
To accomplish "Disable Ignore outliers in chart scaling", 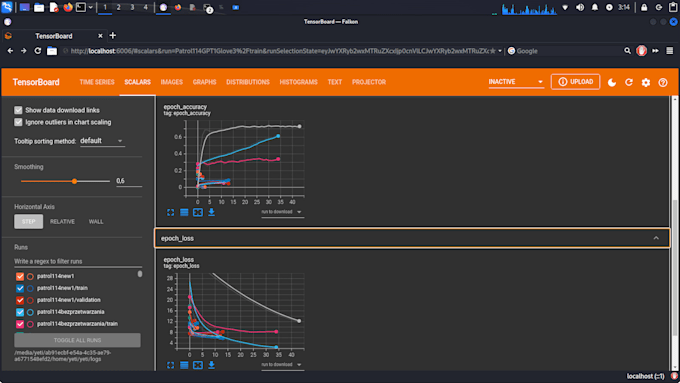I will (x=18, y=122).
